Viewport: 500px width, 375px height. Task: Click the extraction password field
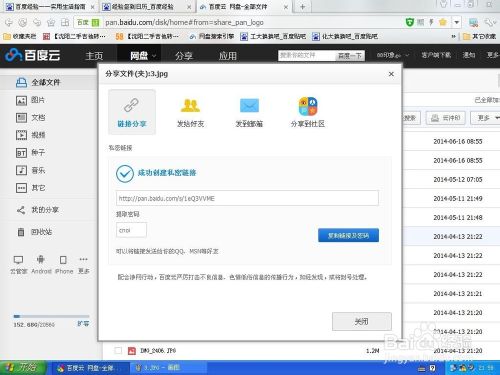click(x=131, y=230)
